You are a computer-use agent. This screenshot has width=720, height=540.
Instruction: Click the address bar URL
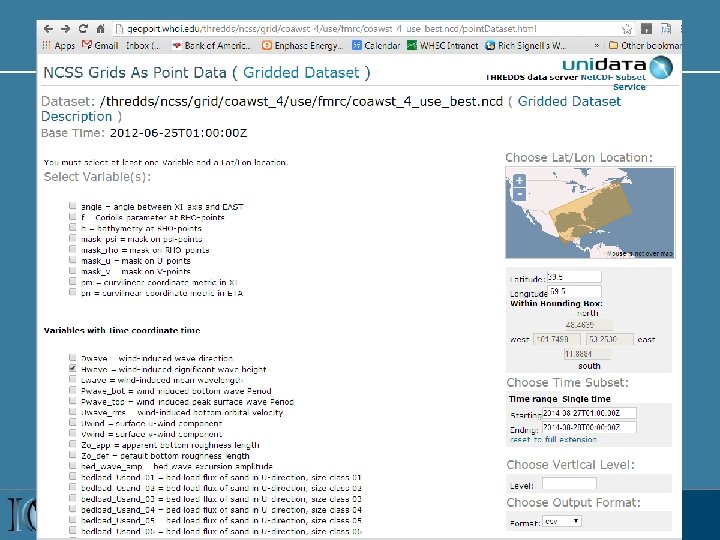point(332,29)
